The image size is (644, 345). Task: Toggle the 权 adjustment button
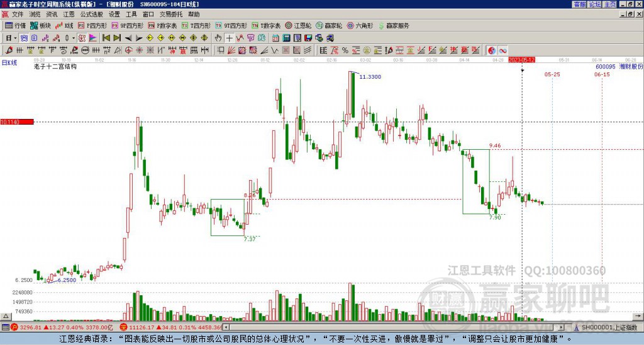(82, 38)
